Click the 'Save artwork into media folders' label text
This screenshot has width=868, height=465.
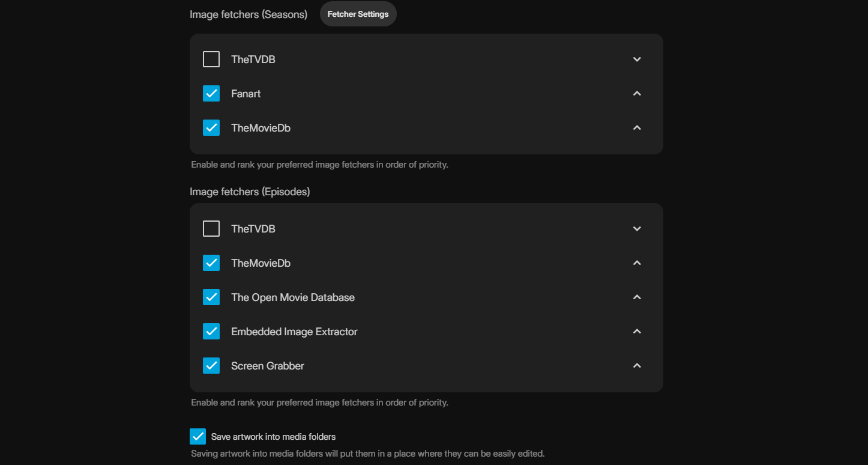tap(273, 437)
